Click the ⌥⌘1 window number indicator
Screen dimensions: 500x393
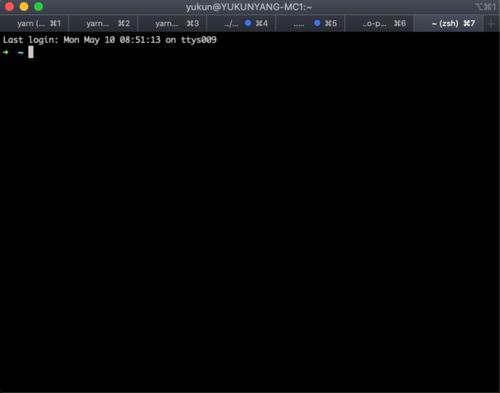485,7
